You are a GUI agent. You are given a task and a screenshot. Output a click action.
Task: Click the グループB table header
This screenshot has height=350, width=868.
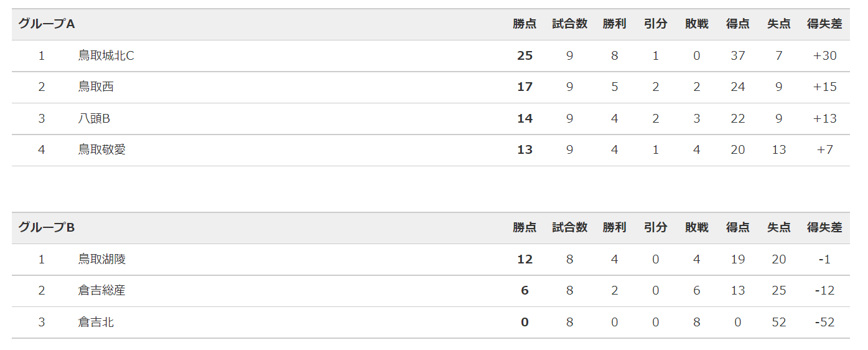tap(47, 227)
